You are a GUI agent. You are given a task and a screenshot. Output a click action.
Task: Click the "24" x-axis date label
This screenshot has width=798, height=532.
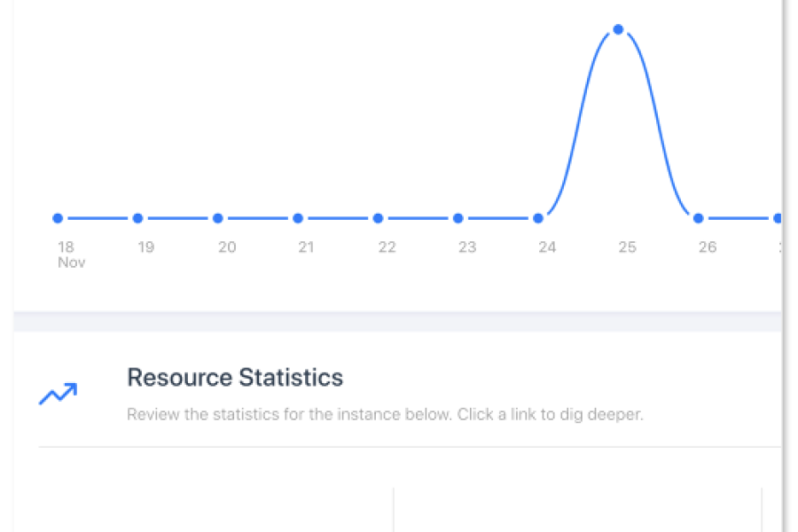coord(547,247)
